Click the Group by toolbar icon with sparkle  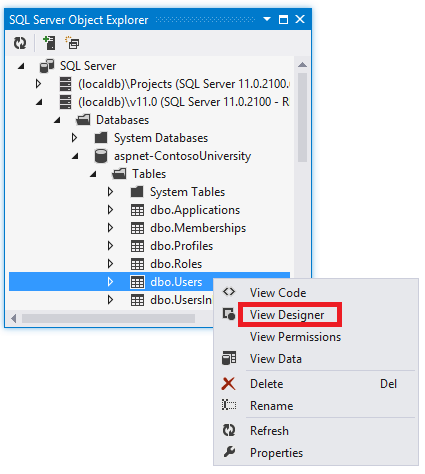pyautogui.click(x=72, y=43)
